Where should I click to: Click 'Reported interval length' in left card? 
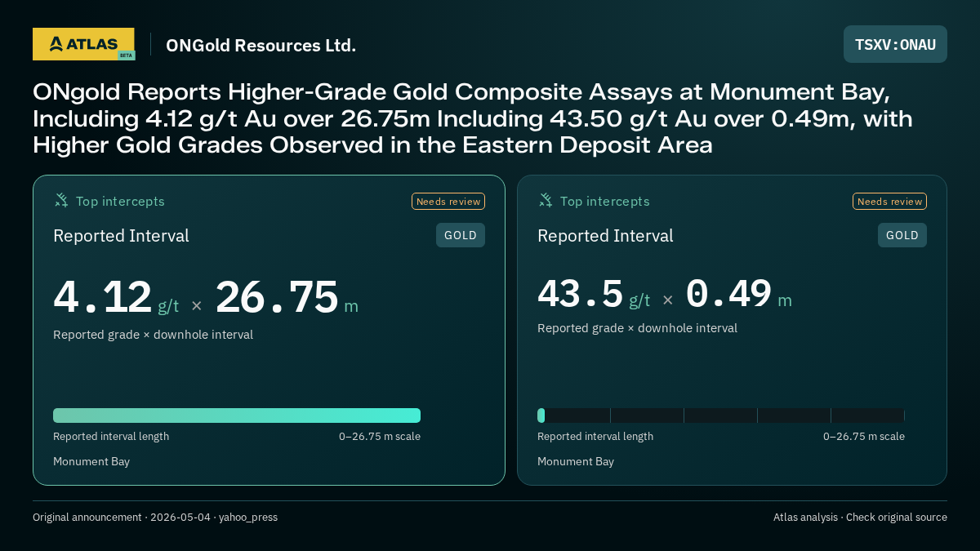coord(111,437)
